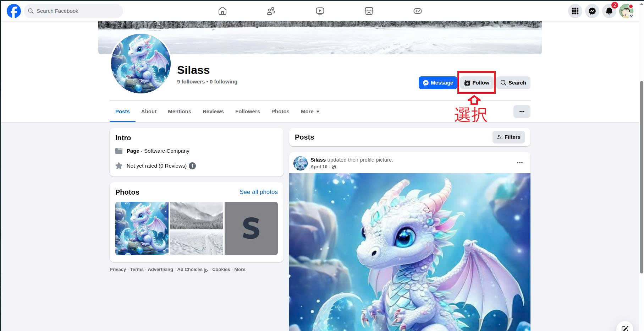644x331 pixels.
Task: Open the account profile avatar menu
Action: [x=626, y=11]
